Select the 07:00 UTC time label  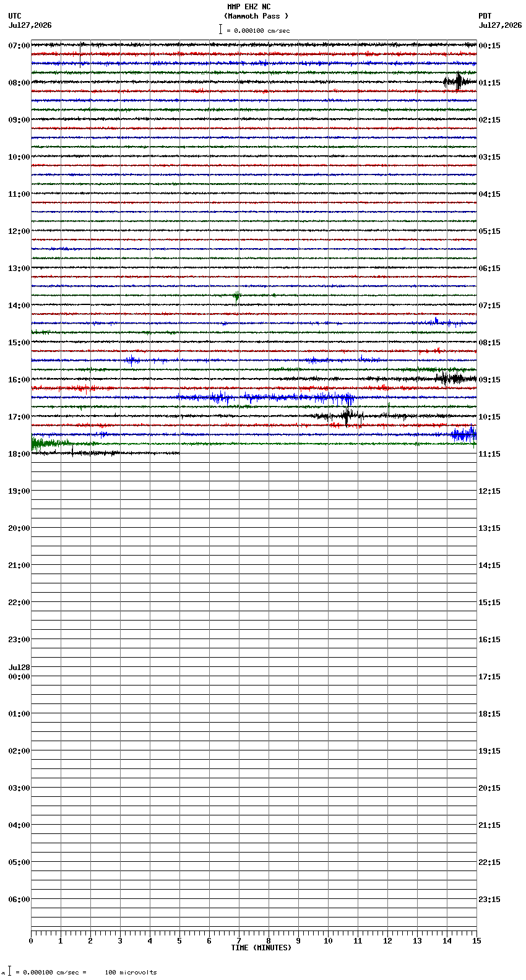pos(19,46)
